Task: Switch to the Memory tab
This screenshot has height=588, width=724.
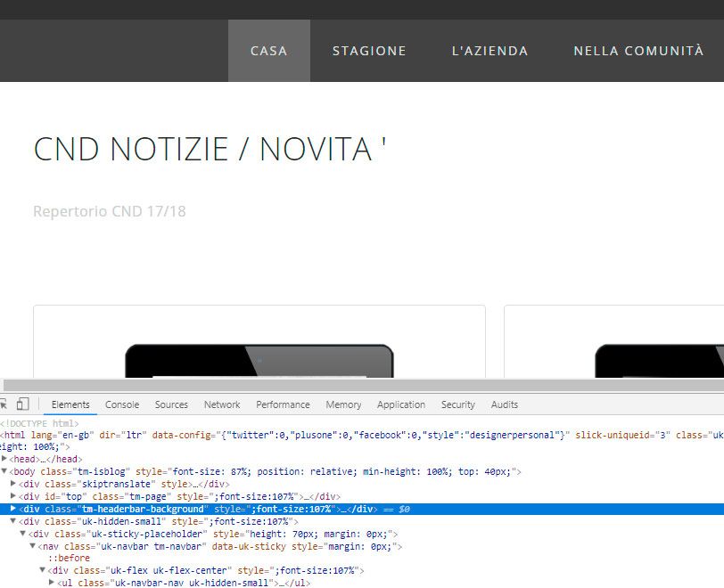Action: pyautogui.click(x=343, y=404)
